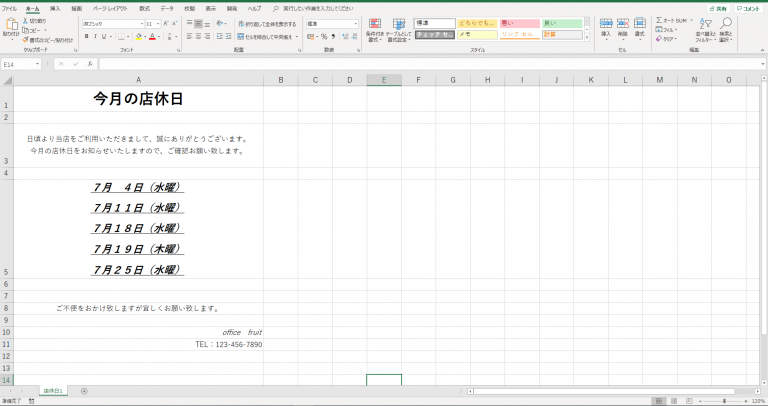Open the Insert (挿入) ribbon tab
768x406 pixels.
pos(55,7)
